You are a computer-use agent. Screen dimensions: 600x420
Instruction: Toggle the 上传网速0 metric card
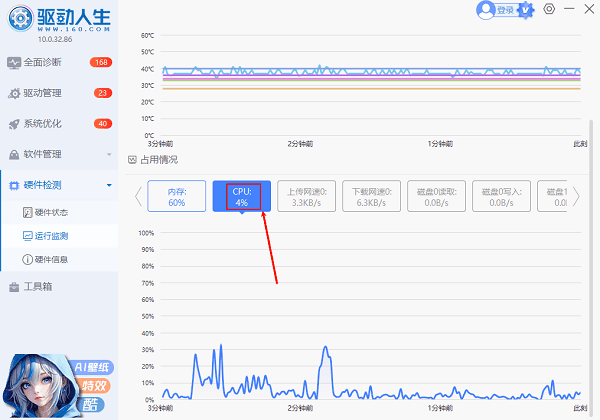(306, 196)
